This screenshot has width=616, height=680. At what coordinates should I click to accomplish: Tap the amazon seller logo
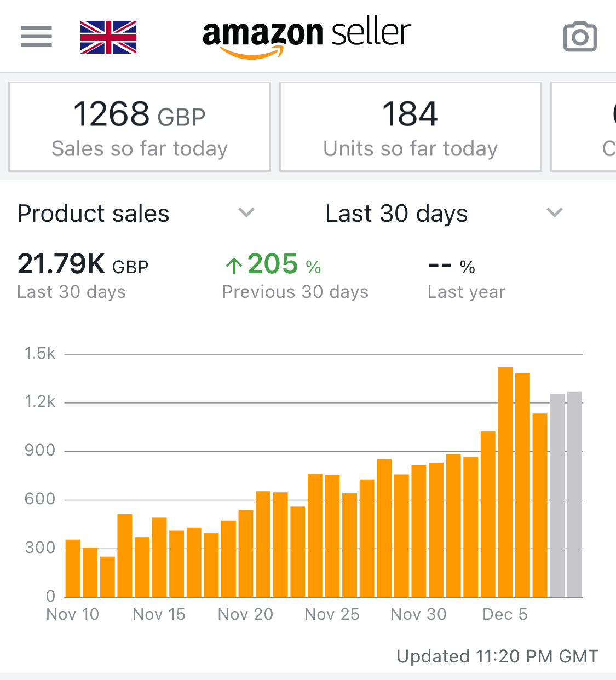click(307, 37)
